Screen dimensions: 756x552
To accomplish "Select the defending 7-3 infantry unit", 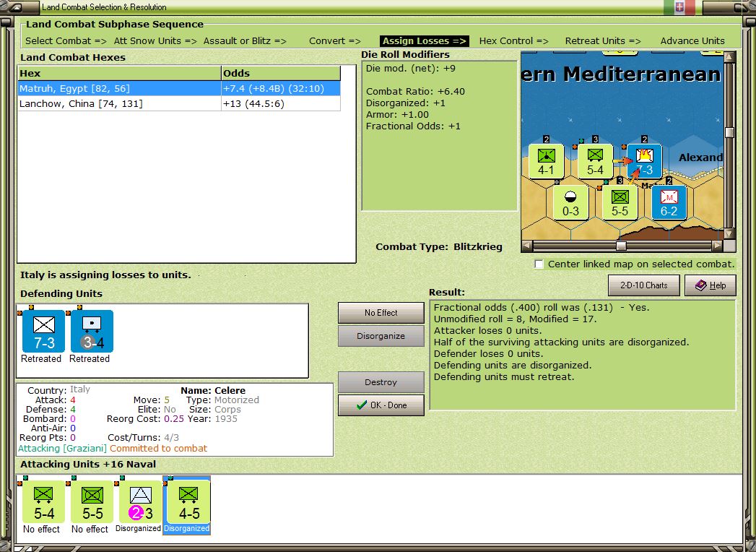I will point(43,332).
